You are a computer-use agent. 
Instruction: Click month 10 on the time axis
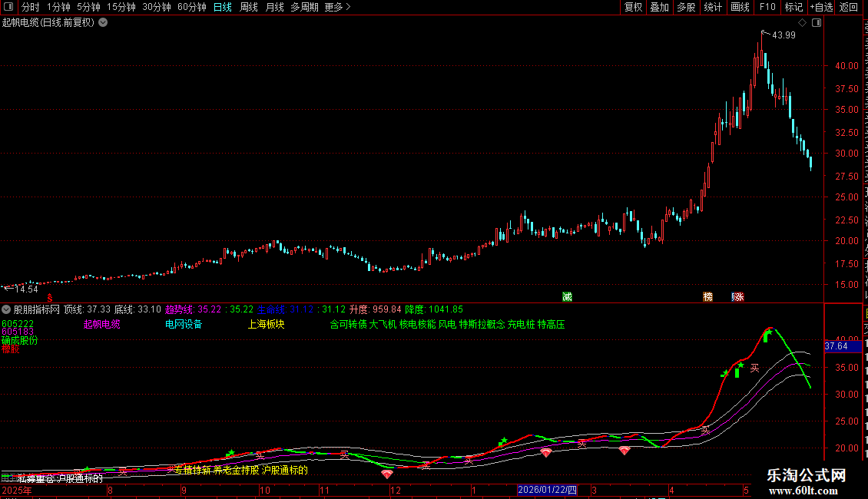click(x=264, y=490)
